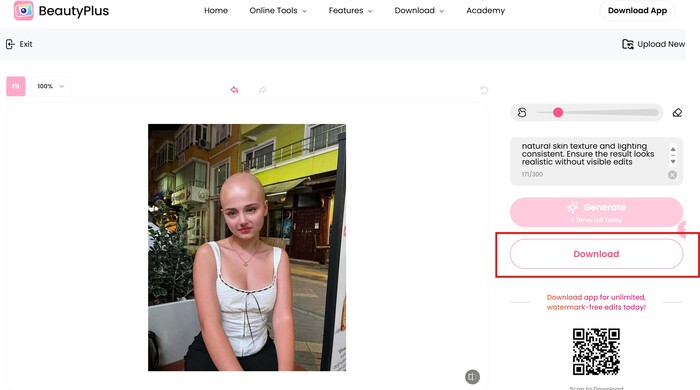Click the BeautyPlus brand name
The image size is (700, 390).
(74, 11)
